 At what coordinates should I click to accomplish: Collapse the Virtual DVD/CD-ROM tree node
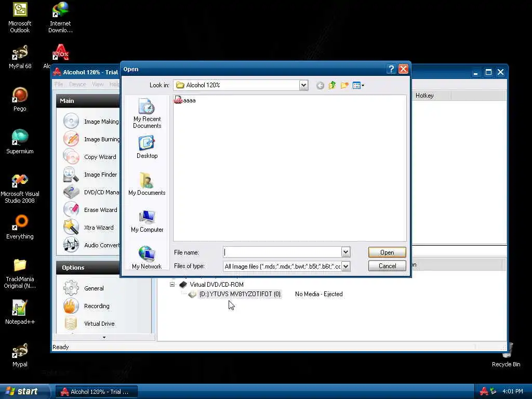pyautogui.click(x=172, y=284)
